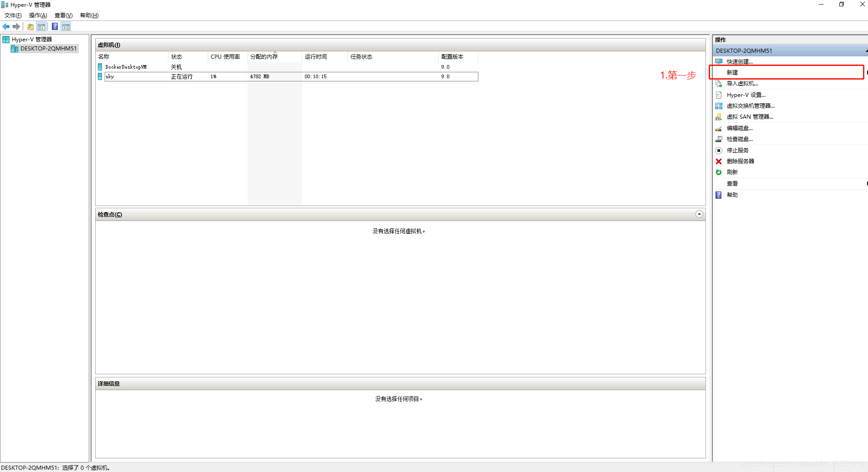Toggle the show/hide console tree toolbar icon
Viewport: 868px width, 472px height.
coord(41,26)
